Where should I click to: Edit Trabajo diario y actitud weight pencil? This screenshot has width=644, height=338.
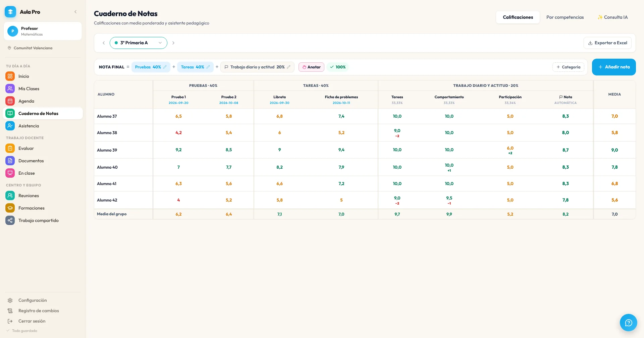coord(289,67)
